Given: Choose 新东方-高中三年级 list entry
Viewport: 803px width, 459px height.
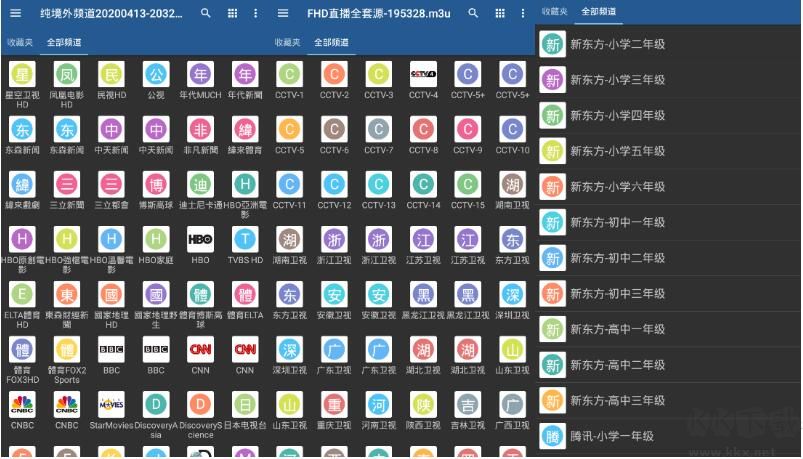Looking at the screenshot, I should click(668, 400).
